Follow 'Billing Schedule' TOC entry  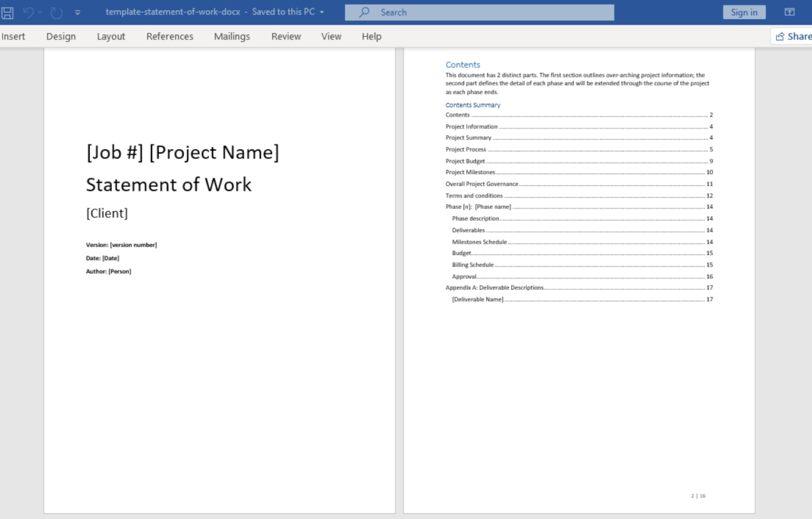[x=582, y=265]
